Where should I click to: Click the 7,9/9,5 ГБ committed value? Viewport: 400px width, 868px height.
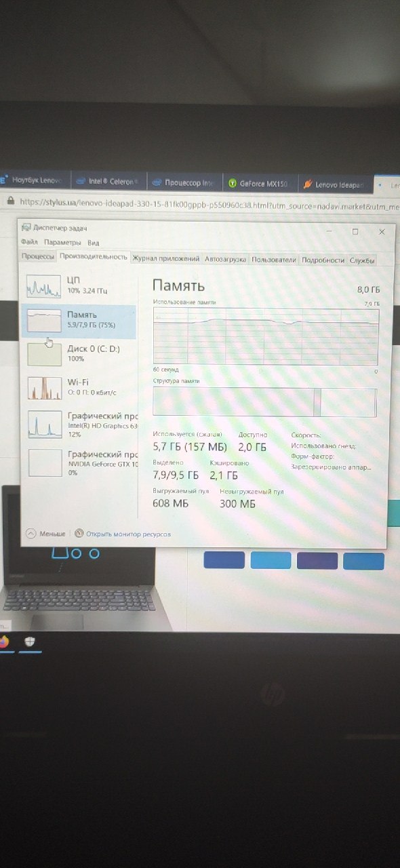pyautogui.click(x=176, y=475)
